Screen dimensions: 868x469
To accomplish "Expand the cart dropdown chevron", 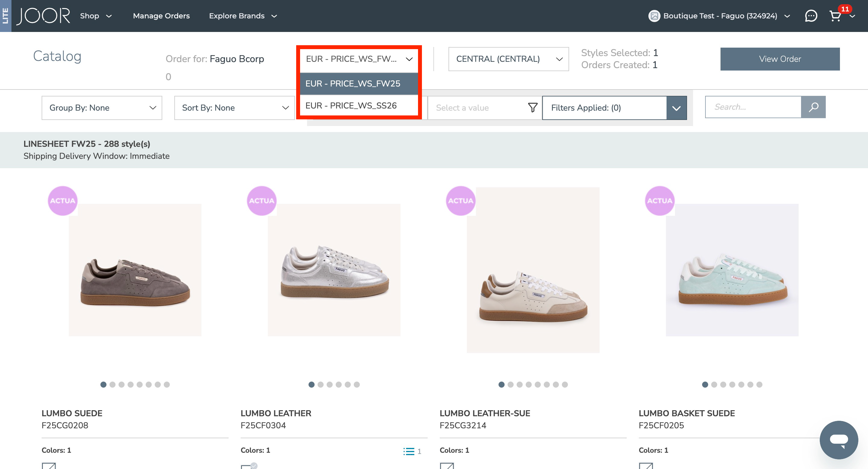I will tap(852, 16).
